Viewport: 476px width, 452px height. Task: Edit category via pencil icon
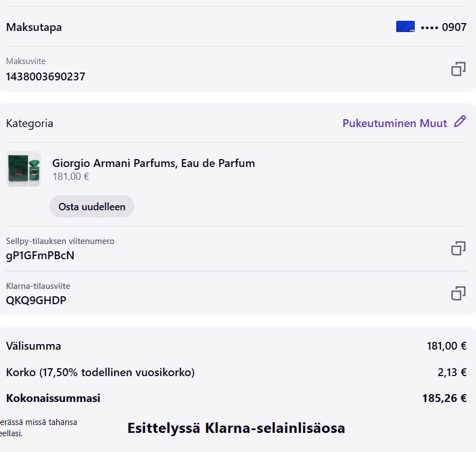pyautogui.click(x=460, y=121)
